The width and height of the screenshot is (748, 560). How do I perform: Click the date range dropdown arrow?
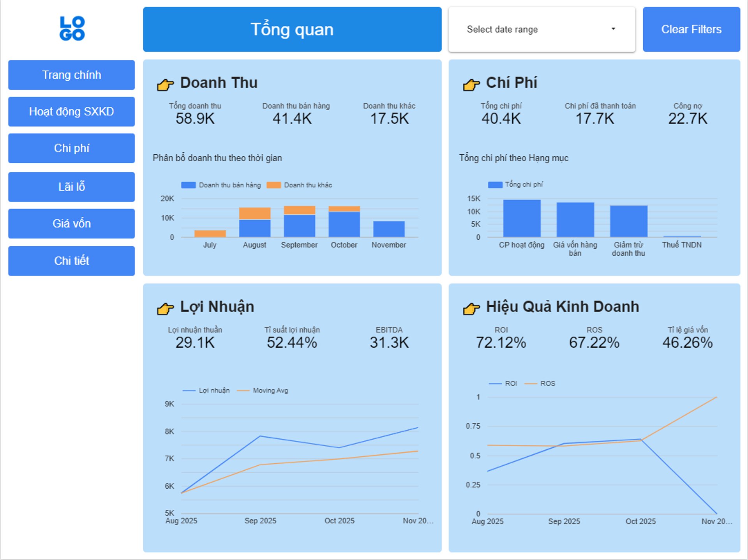[613, 29]
